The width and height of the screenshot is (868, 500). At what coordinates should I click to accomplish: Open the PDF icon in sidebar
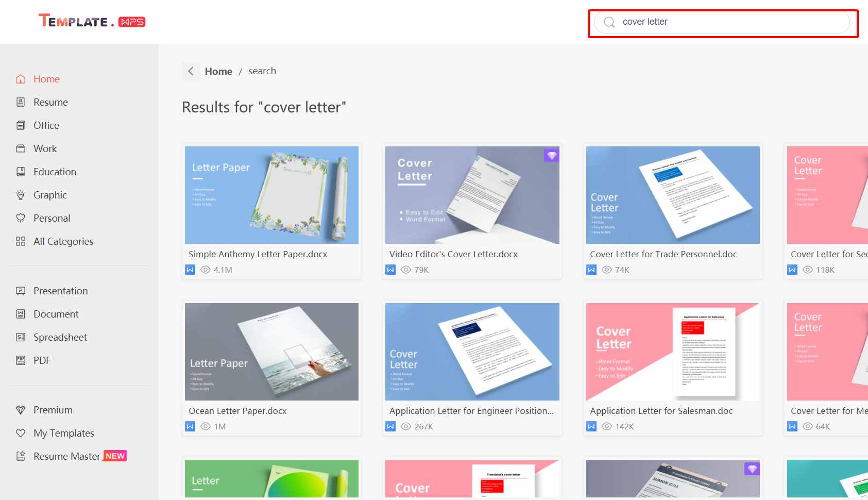(x=21, y=360)
